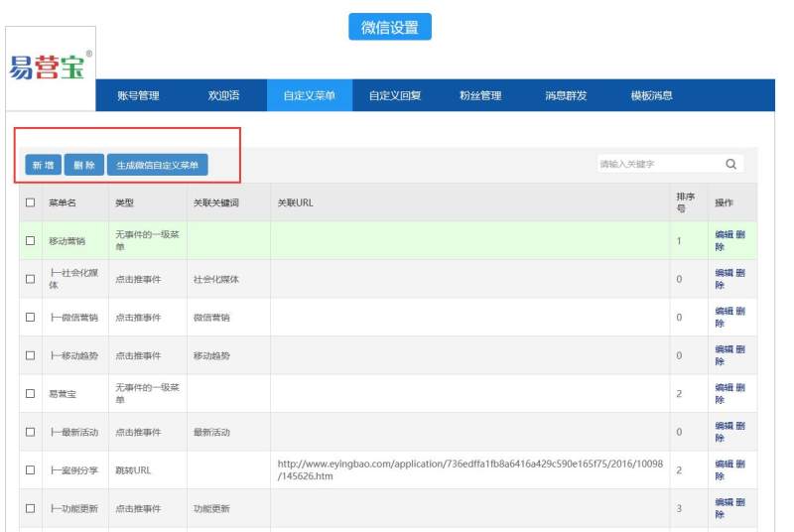Tick the checkbox beside 案例分享 row
Image resolution: width=794 pixels, height=532 pixels.
(x=30, y=469)
